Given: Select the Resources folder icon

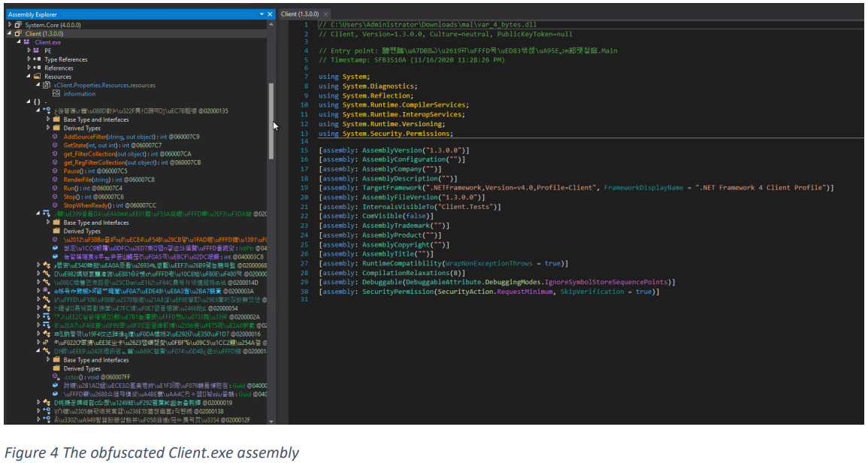Looking at the screenshot, I should 37,77.
